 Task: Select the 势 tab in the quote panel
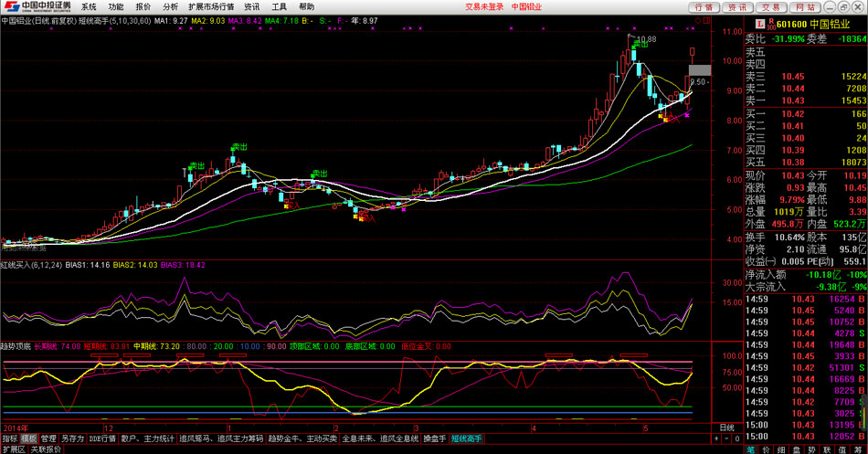(x=811, y=449)
